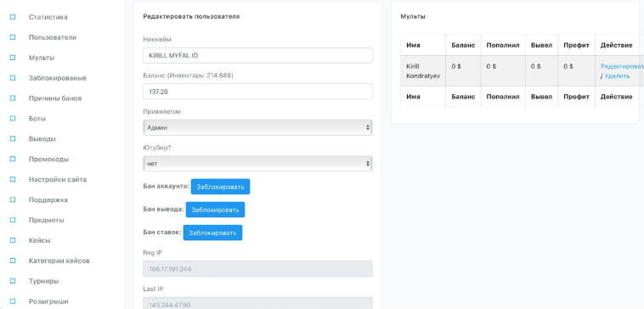
Task: Click the square icon beside Боты
Action: tap(13, 119)
